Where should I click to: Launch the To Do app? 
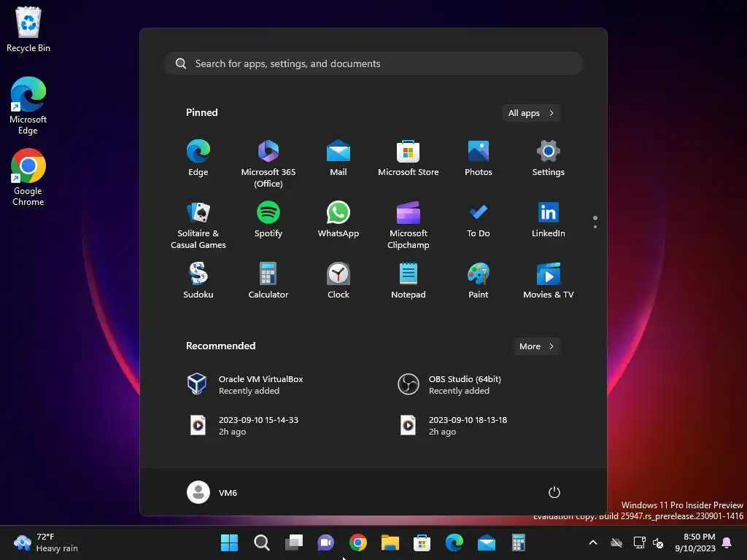pos(479,219)
